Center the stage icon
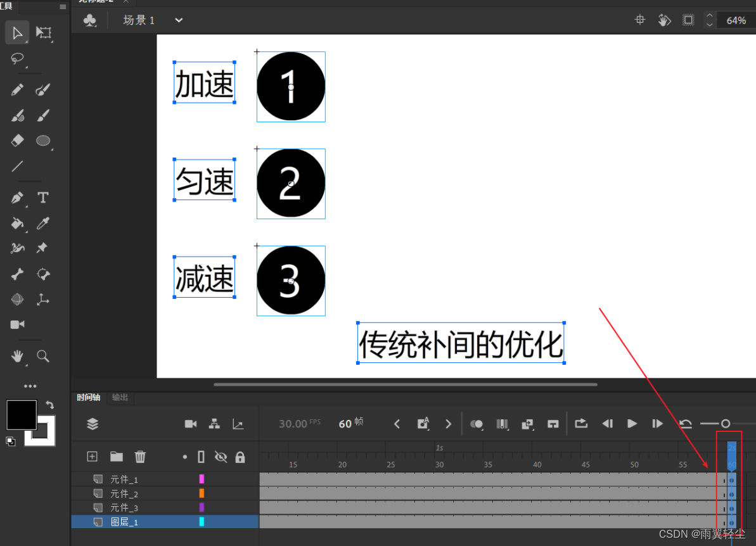The height and width of the screenshot is (546, 756). tap(640, 20)
